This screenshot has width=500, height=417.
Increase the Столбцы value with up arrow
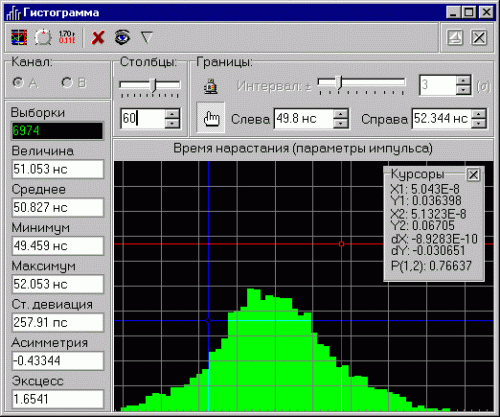(172, 114)
